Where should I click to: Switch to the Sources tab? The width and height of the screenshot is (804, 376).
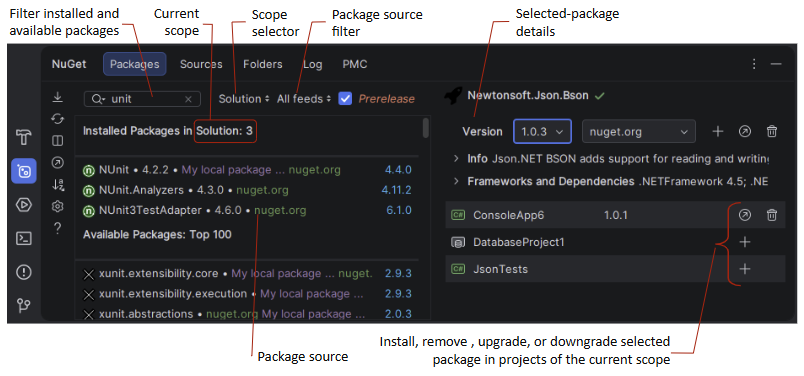[x=201, y=64]
